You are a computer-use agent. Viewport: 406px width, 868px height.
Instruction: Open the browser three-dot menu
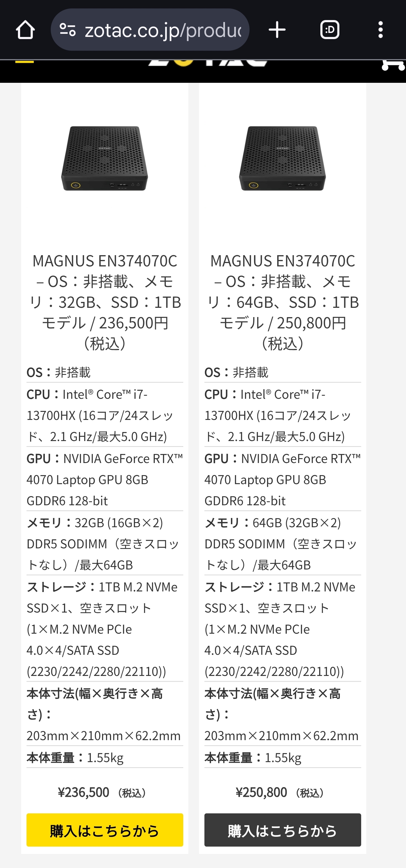[380, 30]
